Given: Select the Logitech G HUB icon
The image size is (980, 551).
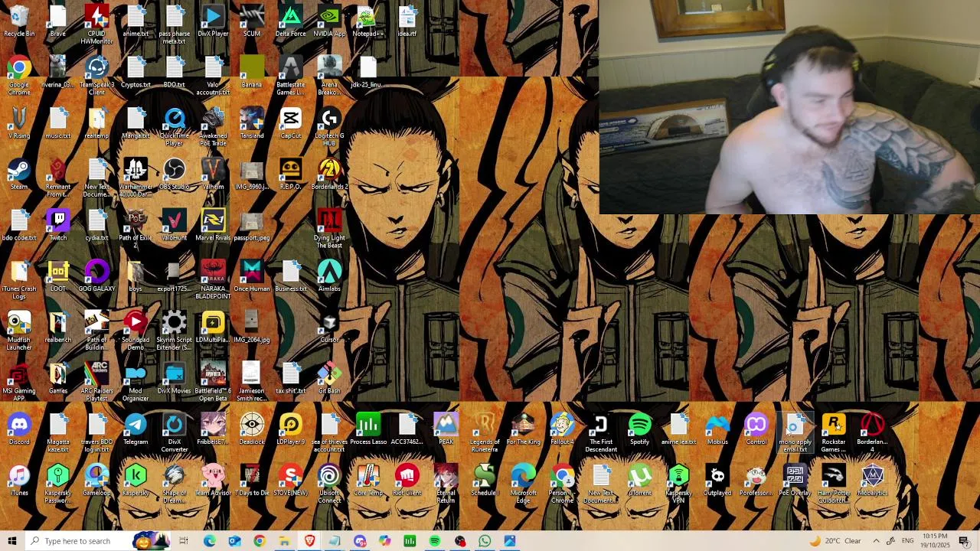Looking at the screenshot, I should click(x=329, y=126).
